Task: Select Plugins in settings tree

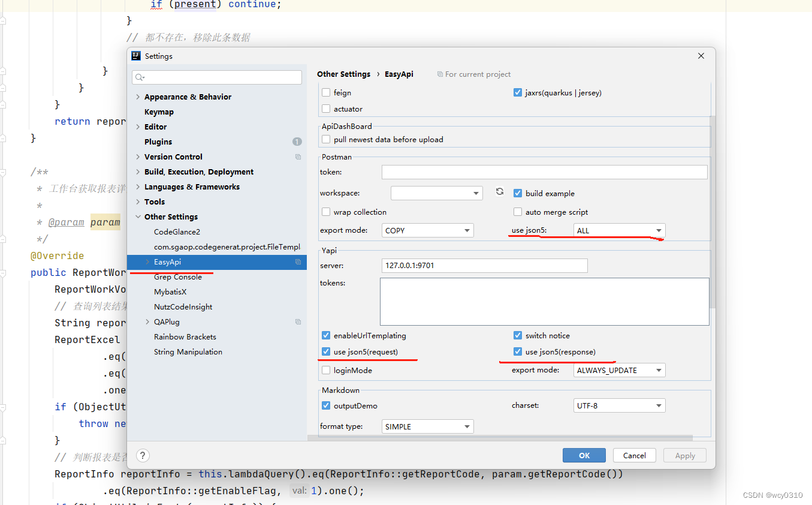Action: 158,142
